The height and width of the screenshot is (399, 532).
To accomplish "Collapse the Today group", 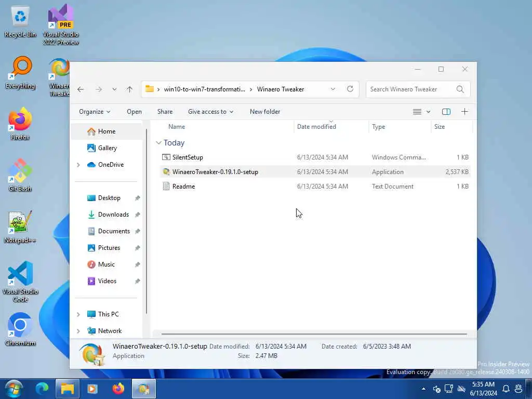I will tap(158, 143).
